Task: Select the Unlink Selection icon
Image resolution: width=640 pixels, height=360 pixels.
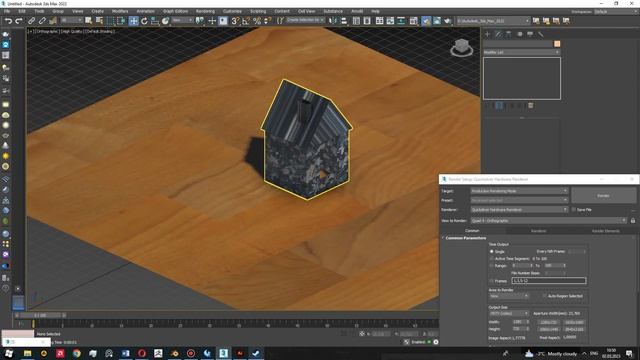Action: [x=42, y=21]
